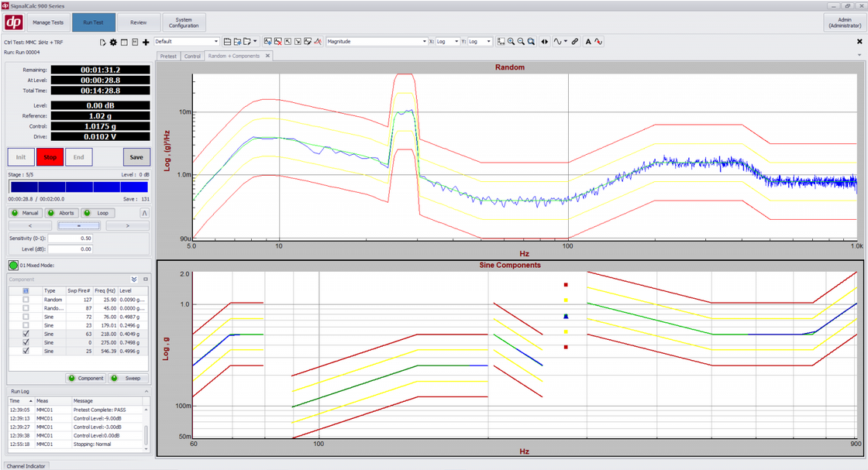The width and height of the screenshot is (868, 470).
Task: Toggle the checkbox for Random 25.90 Hz row
Action: tap(26, 299)
